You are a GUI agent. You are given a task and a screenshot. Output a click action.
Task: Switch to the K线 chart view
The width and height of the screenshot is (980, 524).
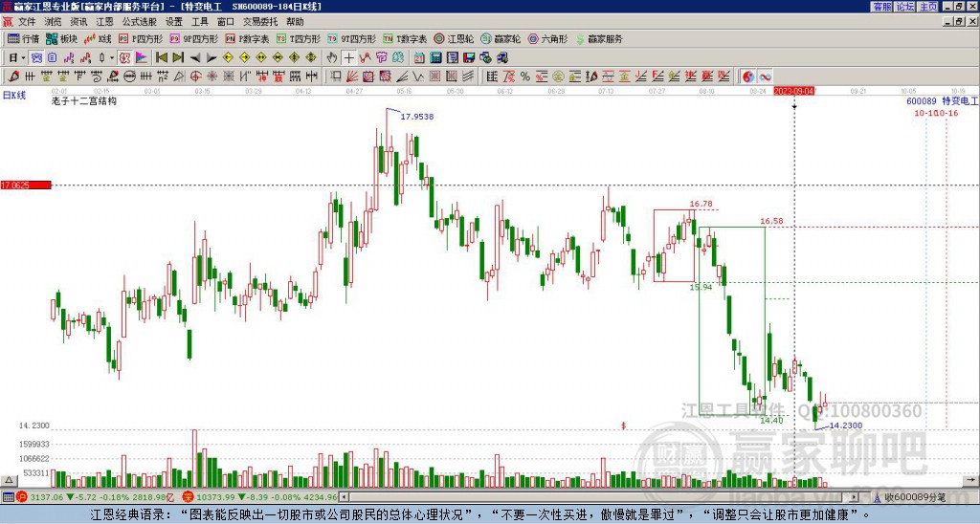coord(97,38)
